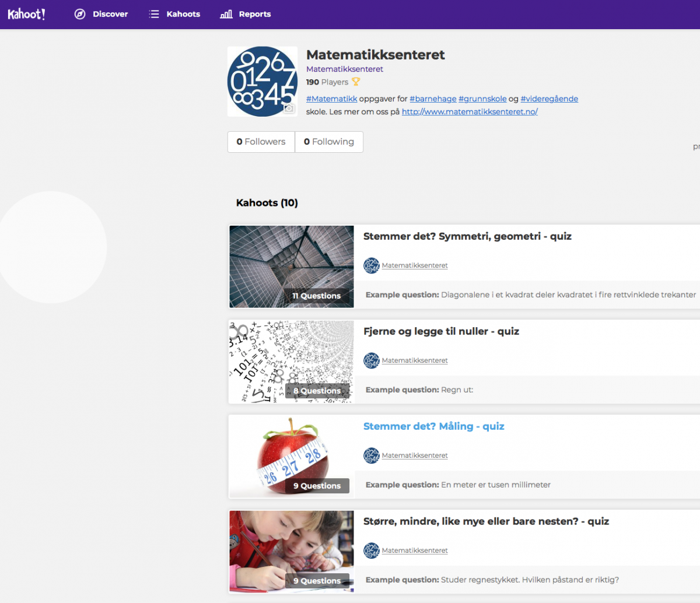Click the trophy icon beside Players
The height and width of the screenshot is (603, 700).
356,82
